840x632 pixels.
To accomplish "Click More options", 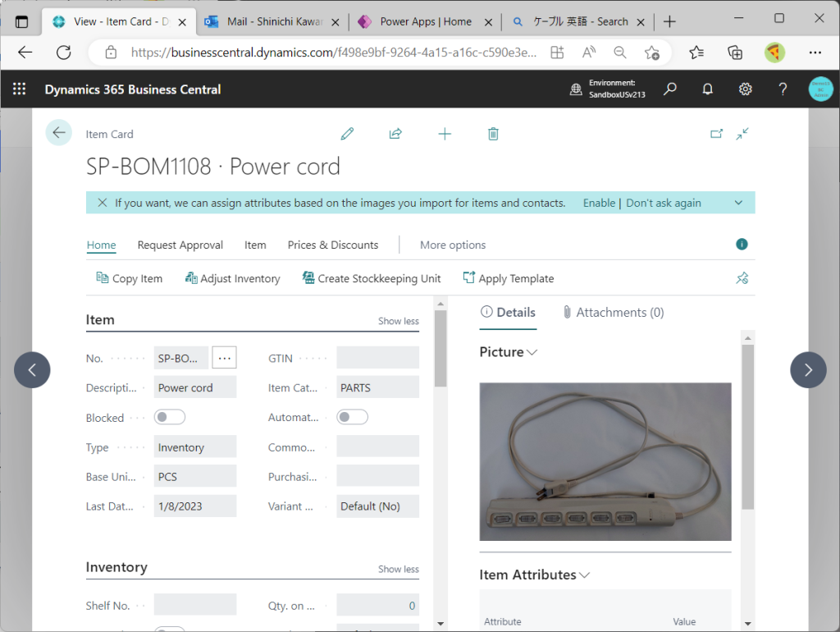I will point(453,245).
